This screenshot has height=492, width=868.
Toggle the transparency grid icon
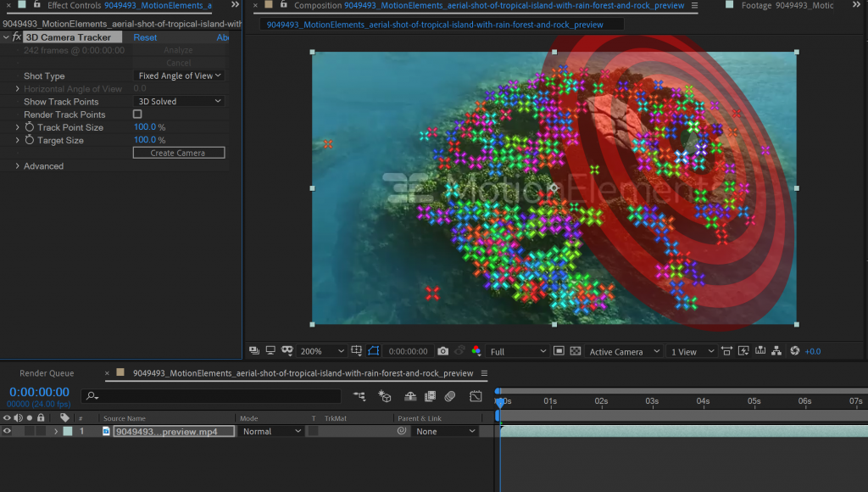click(576, 351)
